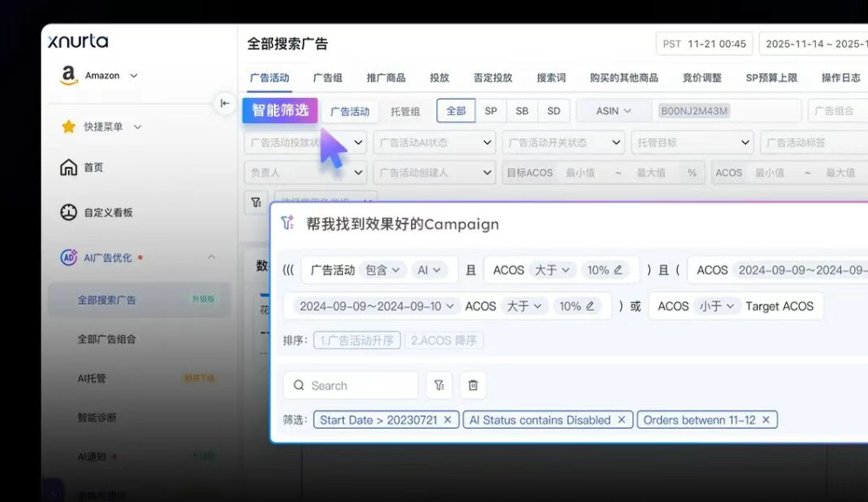Open the AI value dropdown in first condition

point(429,270)
